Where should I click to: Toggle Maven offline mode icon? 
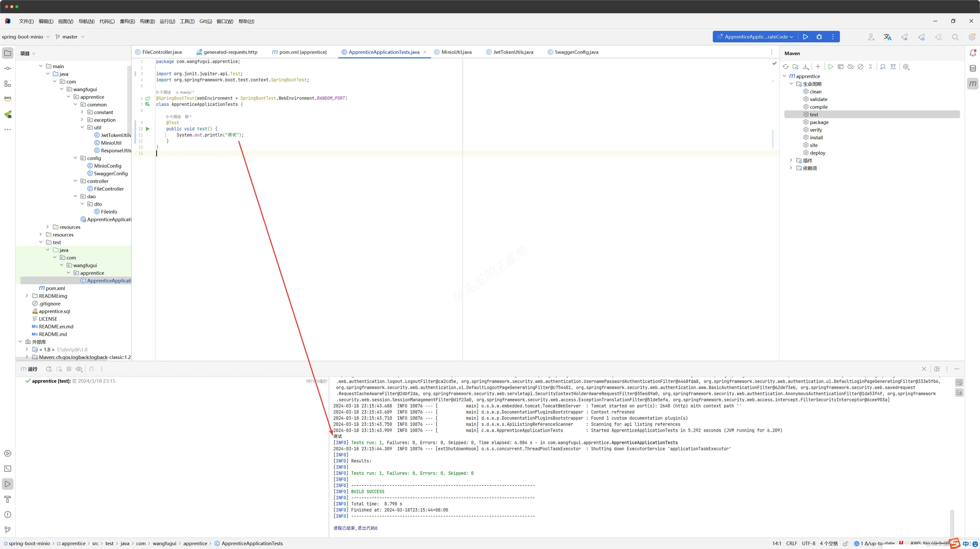850,66
